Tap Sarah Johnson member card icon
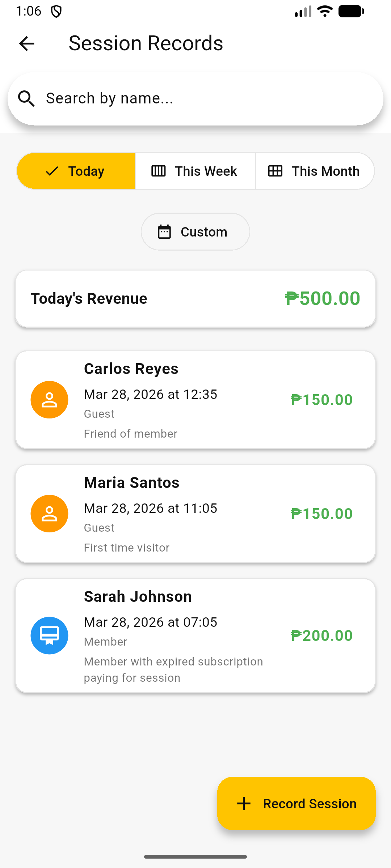The image size is (391, 868). (x=49, y=635)
